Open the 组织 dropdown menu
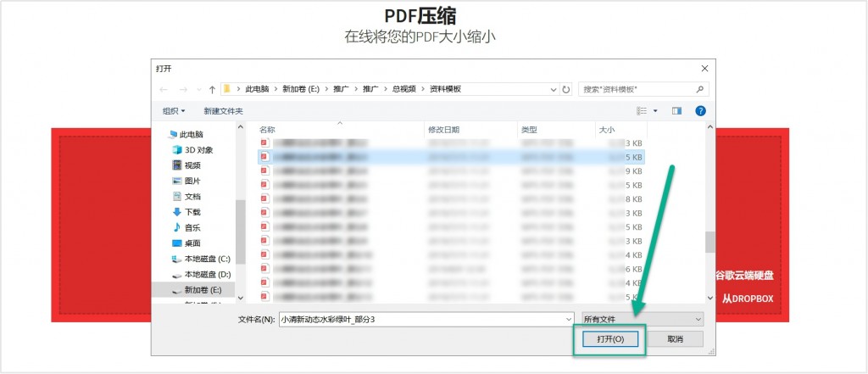Image resolution: width=868 pixels, height=374 pixels. point(174,111)
